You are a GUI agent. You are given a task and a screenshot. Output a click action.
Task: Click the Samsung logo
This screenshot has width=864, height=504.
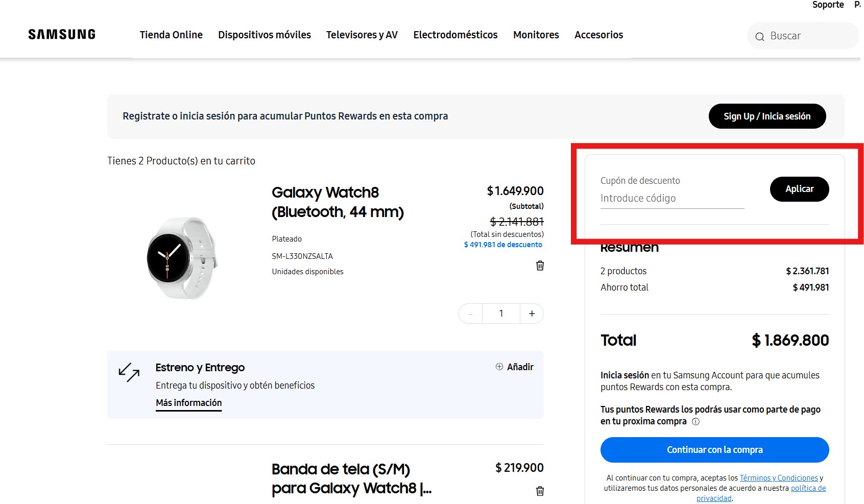coord(62,35)
